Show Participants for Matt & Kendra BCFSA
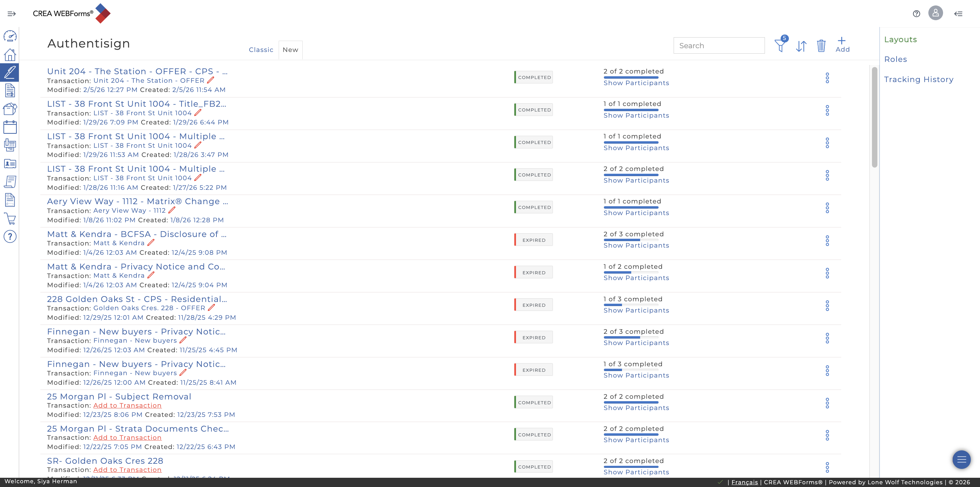 [x=636, y=246]
